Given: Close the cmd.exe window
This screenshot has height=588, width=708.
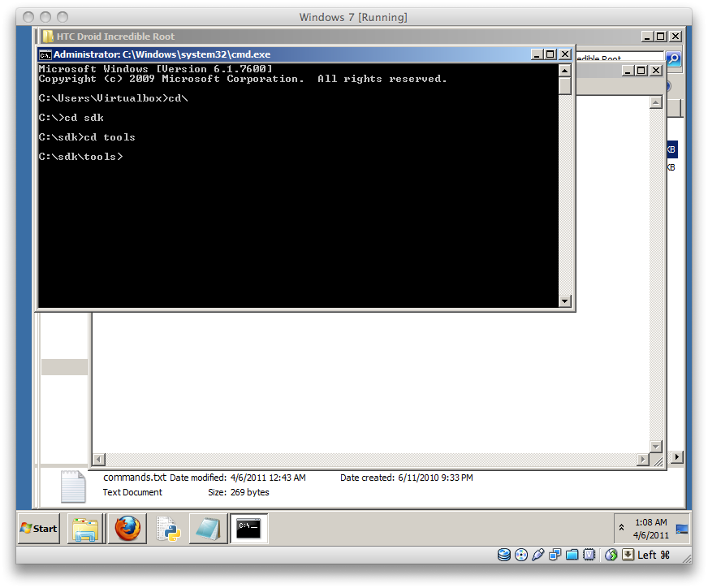Looking at the screenshot, I should click(x=565, y=54).
